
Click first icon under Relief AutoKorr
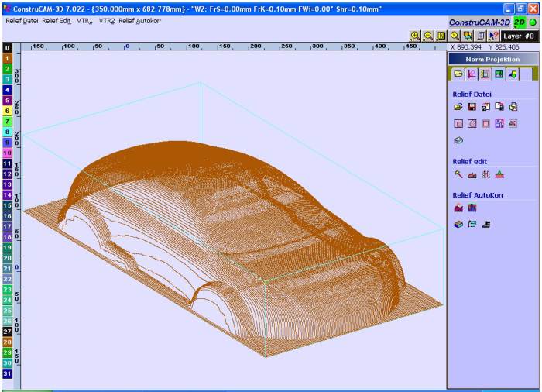(458, 208)
